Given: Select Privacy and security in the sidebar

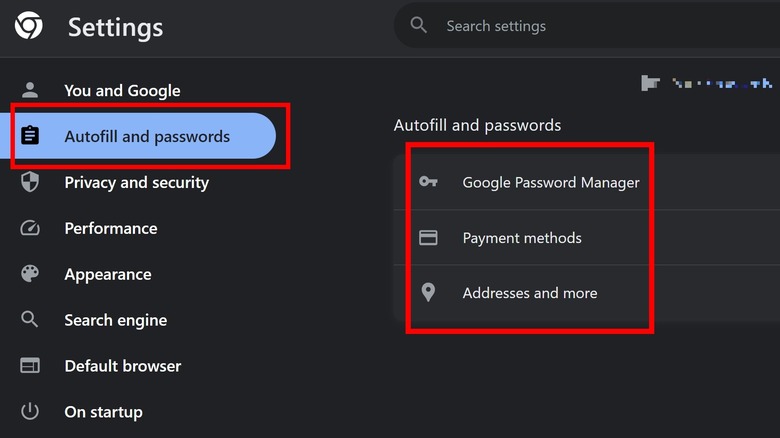Looking at the screenshot, I should pos(136,182).
